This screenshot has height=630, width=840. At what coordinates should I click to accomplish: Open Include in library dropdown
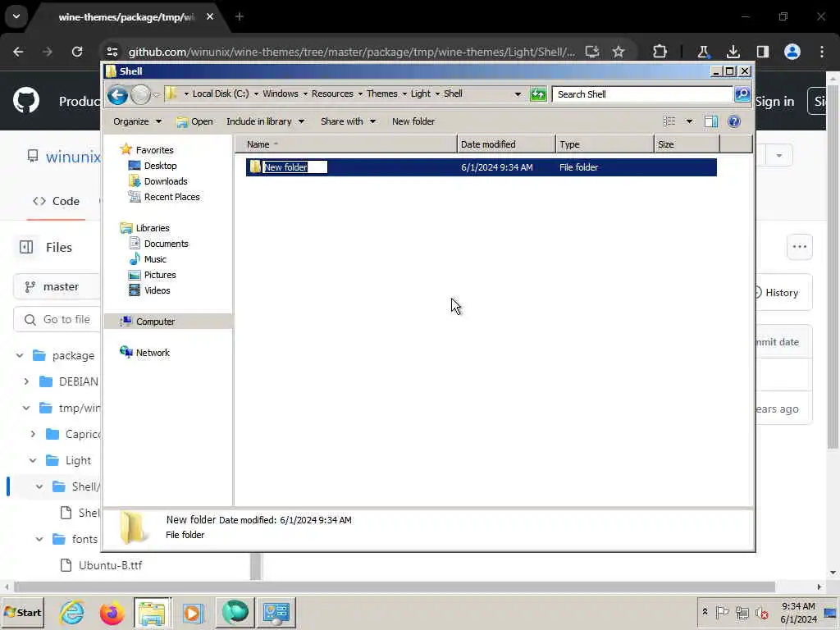pos(265,121)
